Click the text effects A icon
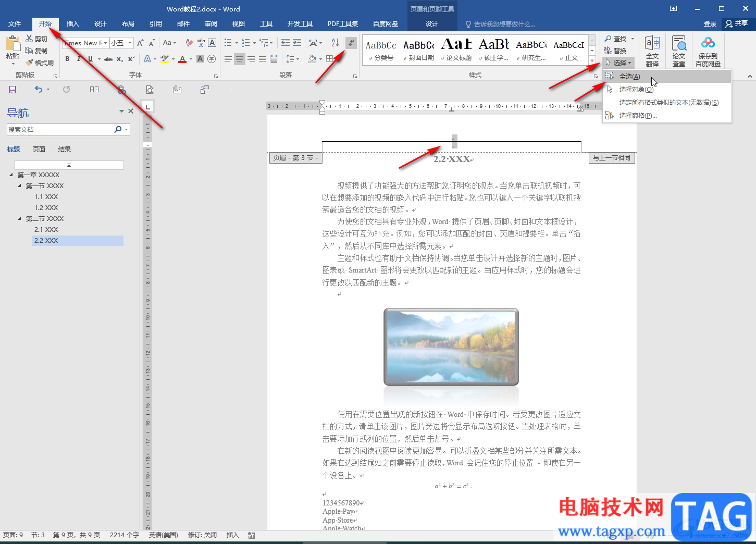 [147, 59]
